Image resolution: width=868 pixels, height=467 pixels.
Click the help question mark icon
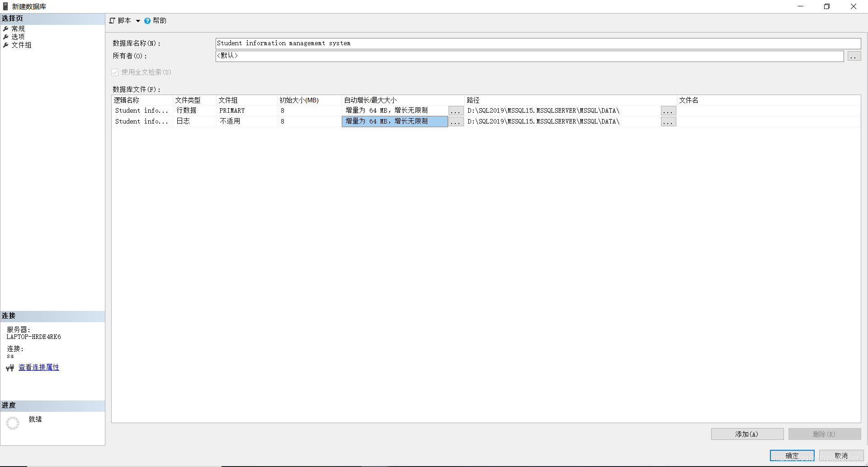147,21
